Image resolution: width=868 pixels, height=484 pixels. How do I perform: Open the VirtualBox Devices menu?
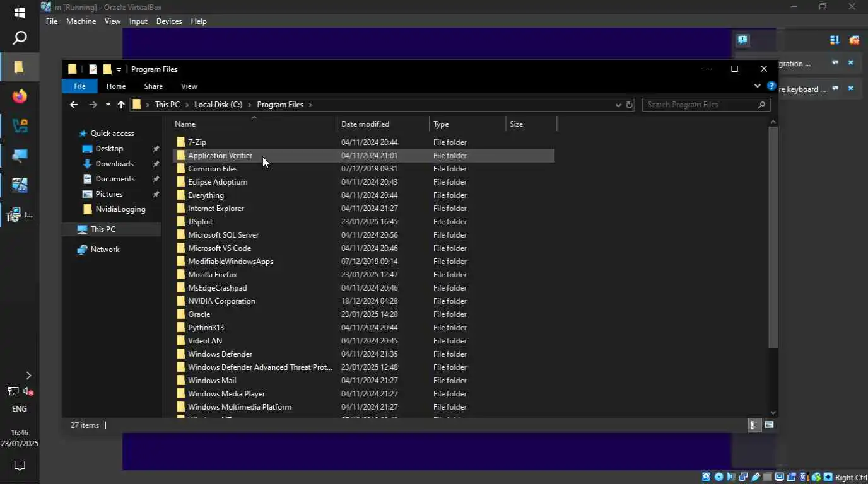(169, 21)
